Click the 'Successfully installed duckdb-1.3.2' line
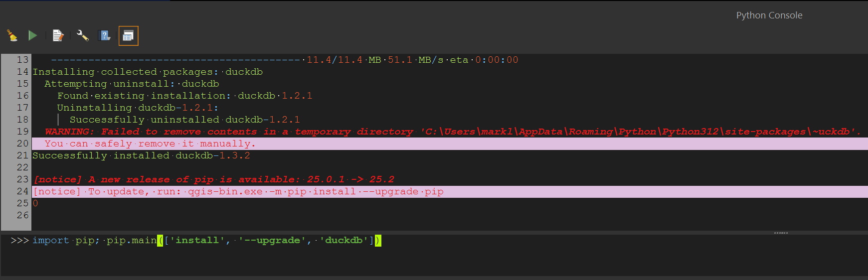 pyautogui.click(x=141, y=156)
